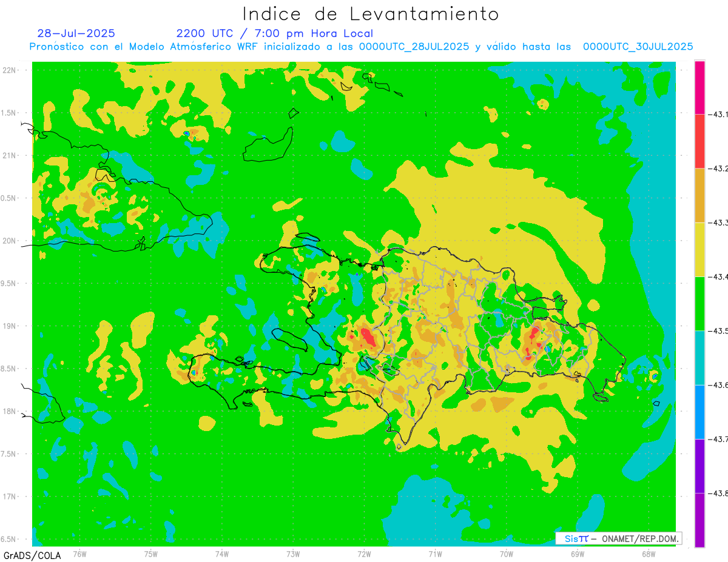This screenshot has height=562, width=728.
Task: Click the 17N latitude label
Action: tap(10, 497)
